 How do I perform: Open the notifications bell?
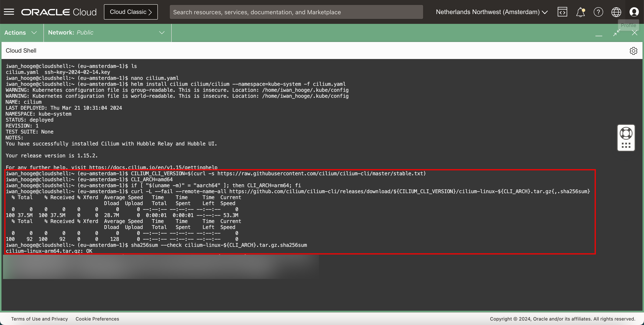coord(580,12)
